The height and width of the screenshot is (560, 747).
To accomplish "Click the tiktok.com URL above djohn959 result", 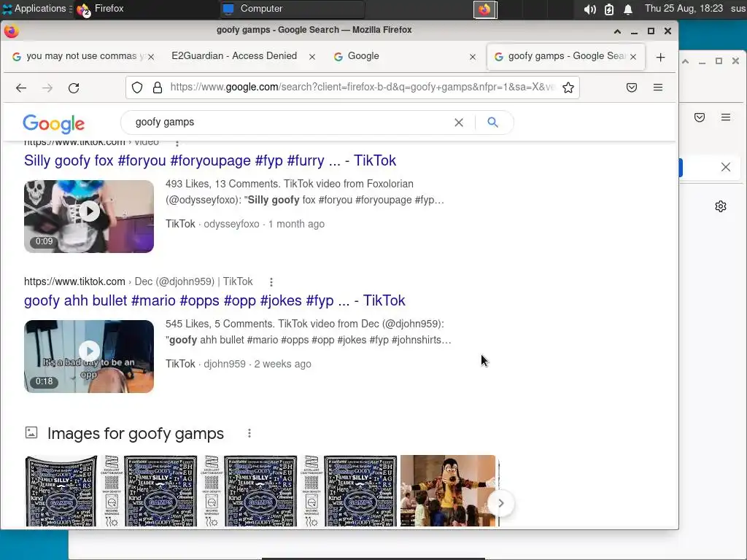I will [74, 281].
